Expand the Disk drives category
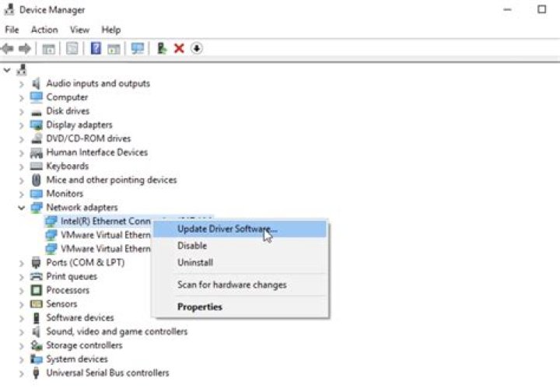Image resolution: width=560 pixels, height=392 pixels. pos(21,111)
